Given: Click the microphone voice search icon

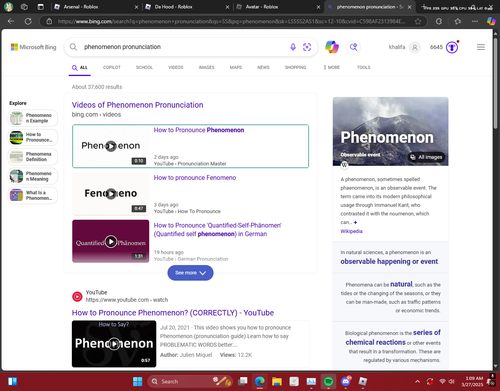Looking at the screenshot, I should 293,47.
